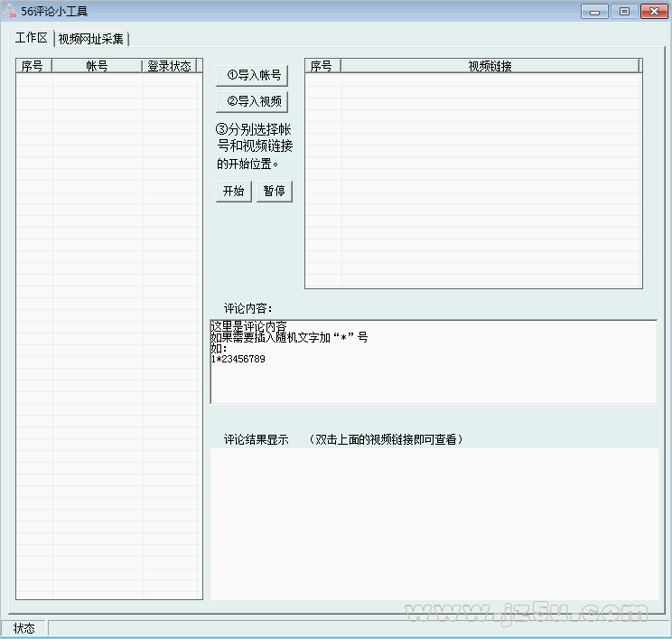Click the ②导入视频 button
The height and width of the screenshot is (639, 672).
click(x=252, y=101)
